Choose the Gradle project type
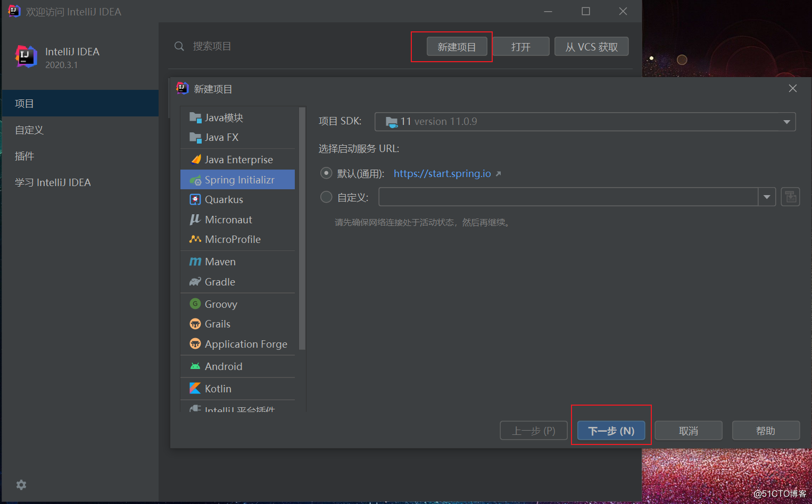This screenshot has height=504, width=812. coord(220,282)
